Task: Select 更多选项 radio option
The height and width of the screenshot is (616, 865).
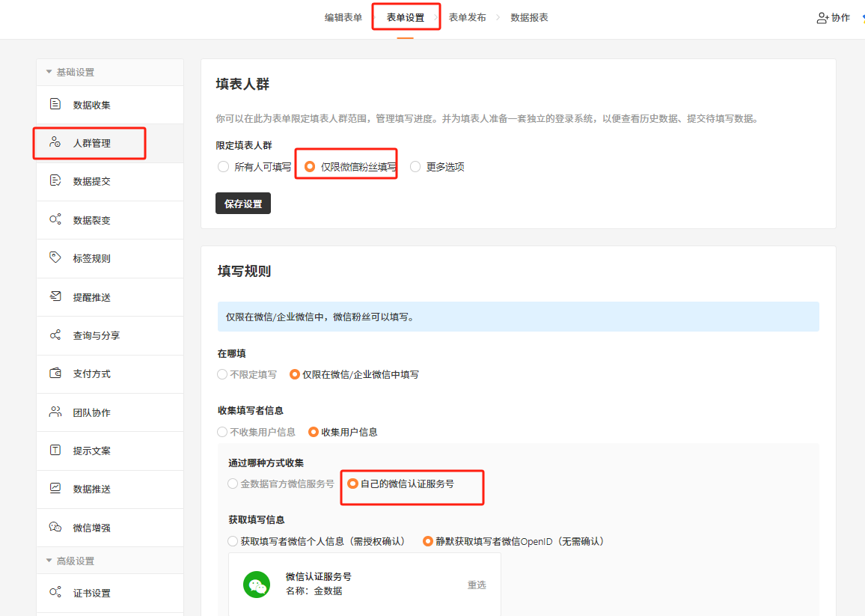Action: tap(415, 167)
